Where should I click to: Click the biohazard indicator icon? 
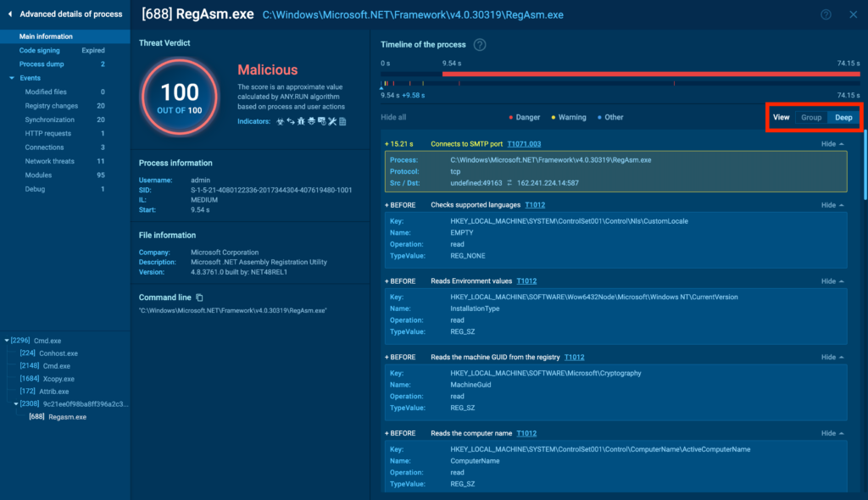click(x=279, y=122)
